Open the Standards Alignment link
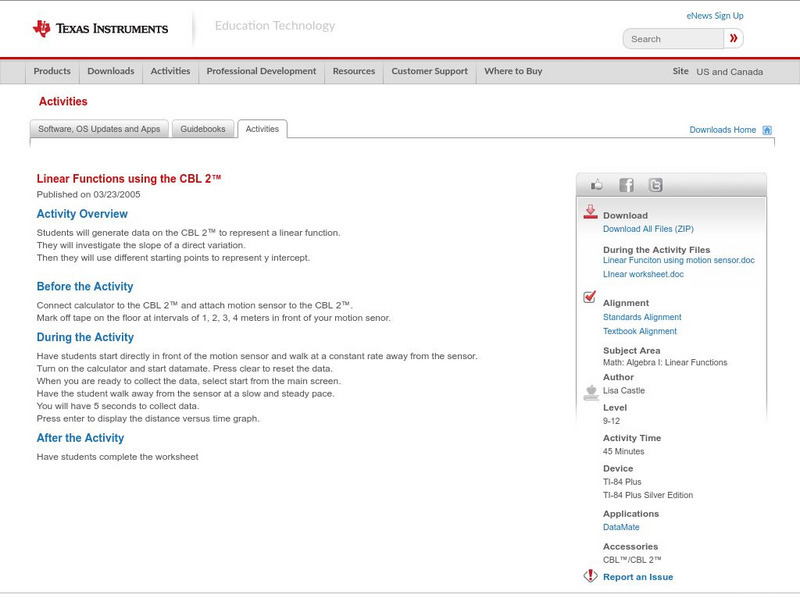This screenshot has width=800, height=598. 642,317
